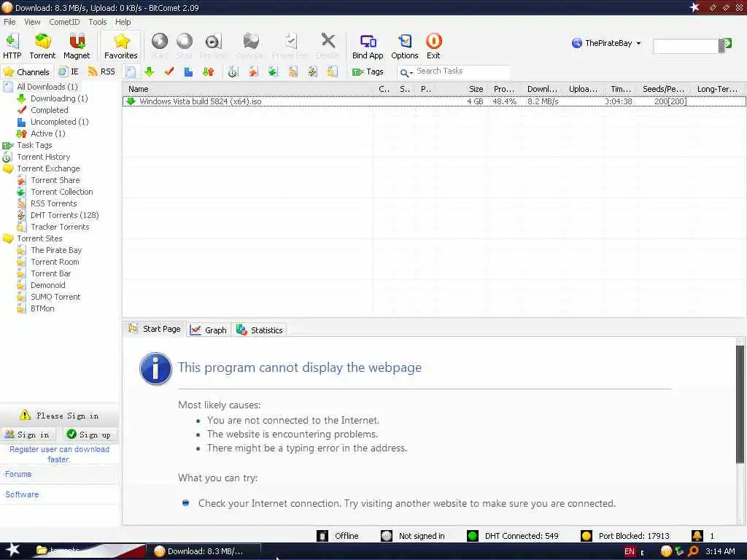Click torrent history clock toolbar icon

(233, 72)
